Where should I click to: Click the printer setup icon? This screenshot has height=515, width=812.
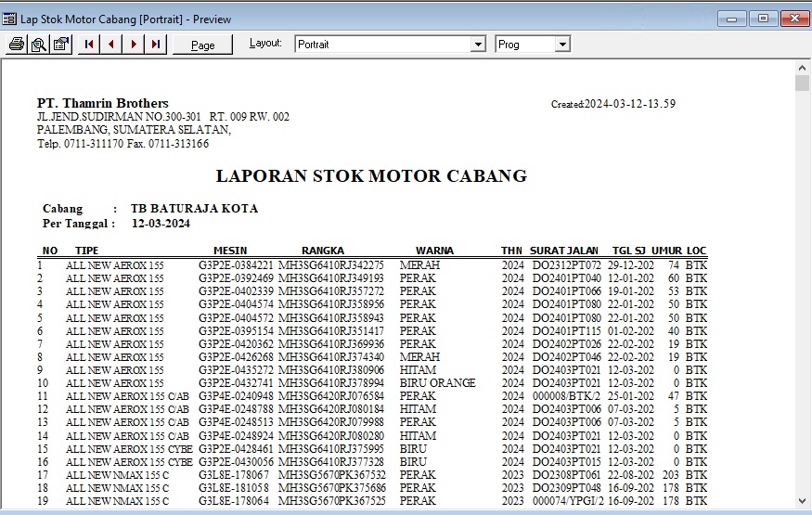[x=61, y=44]
